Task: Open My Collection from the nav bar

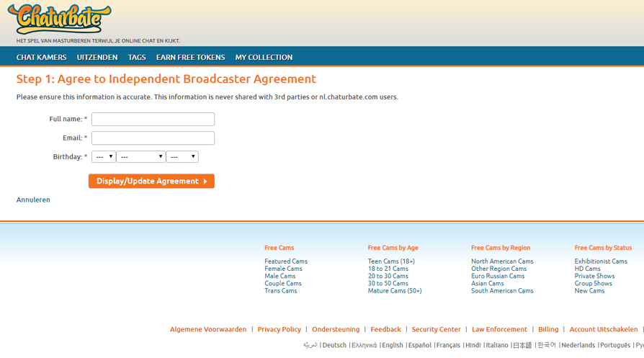Action: click(264, 58)
